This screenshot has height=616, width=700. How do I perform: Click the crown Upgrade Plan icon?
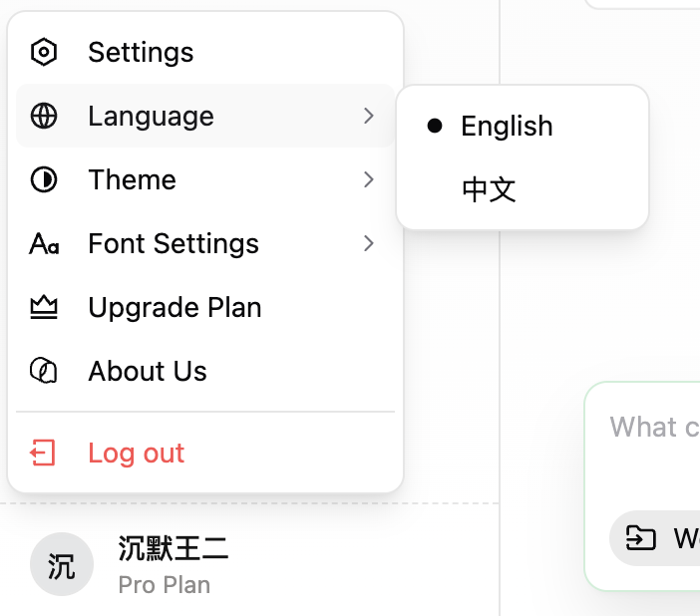(x=44, y=308)
